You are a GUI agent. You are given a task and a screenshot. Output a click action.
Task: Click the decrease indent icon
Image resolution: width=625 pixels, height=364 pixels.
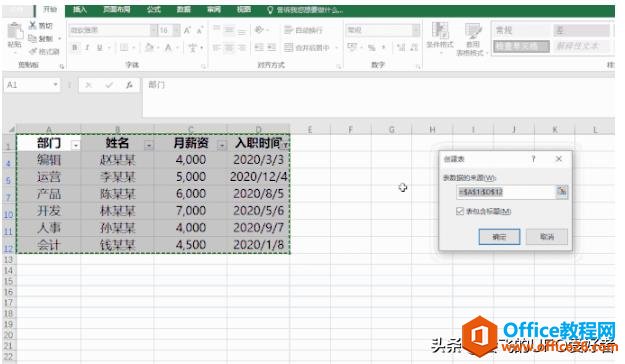point(259,47)
